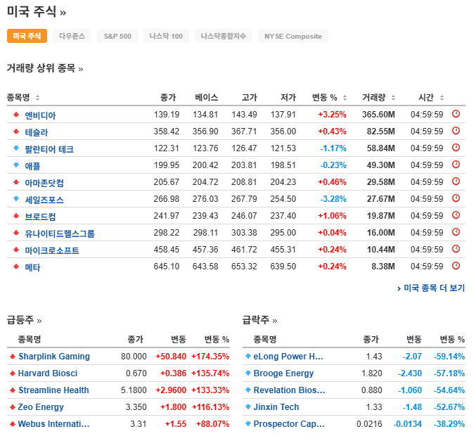Open Harvard Biosci in top gainers

[x=48, y=373]
